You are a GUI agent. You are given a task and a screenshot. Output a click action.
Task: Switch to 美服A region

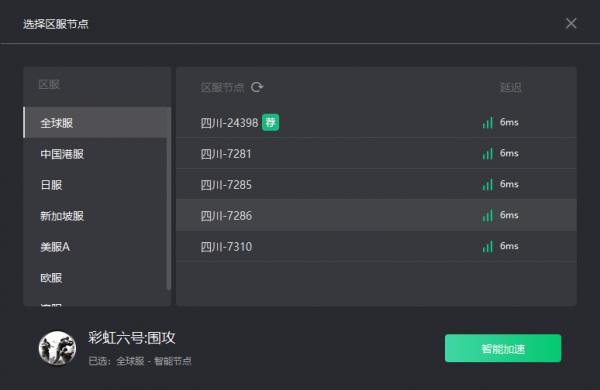(x=95, y=247)
